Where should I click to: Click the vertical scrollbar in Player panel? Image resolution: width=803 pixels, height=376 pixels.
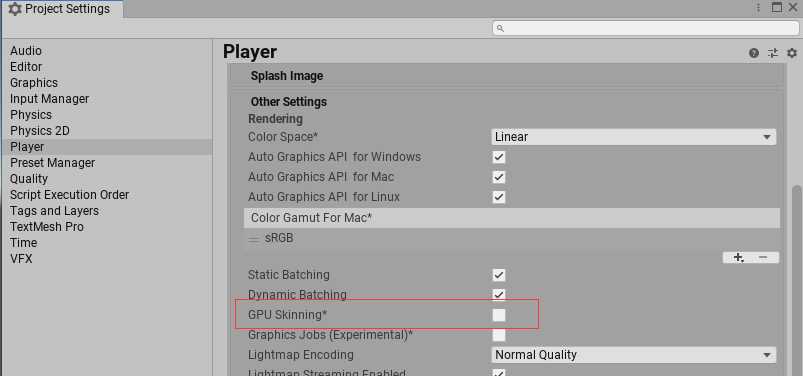[x=796, y=281]
